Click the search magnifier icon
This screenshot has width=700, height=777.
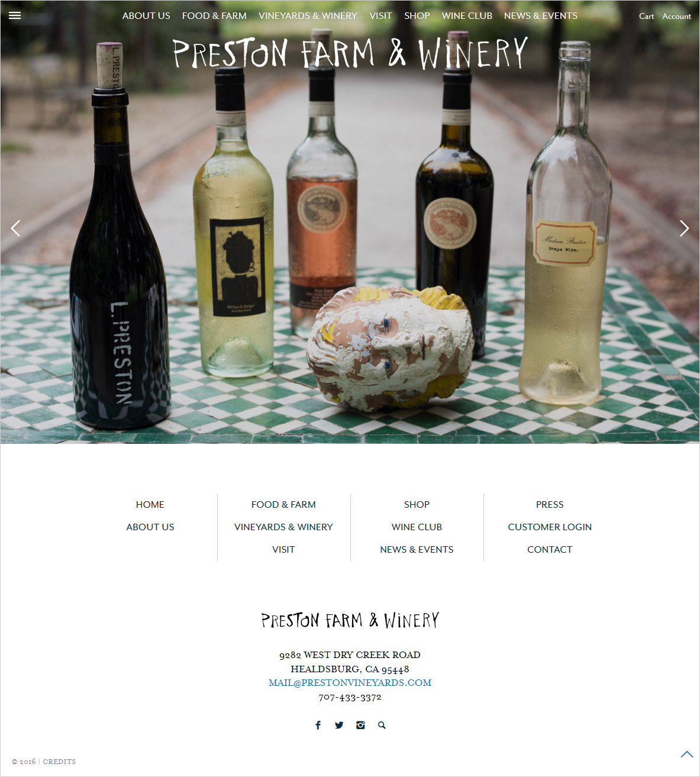[x=382, y=725]
